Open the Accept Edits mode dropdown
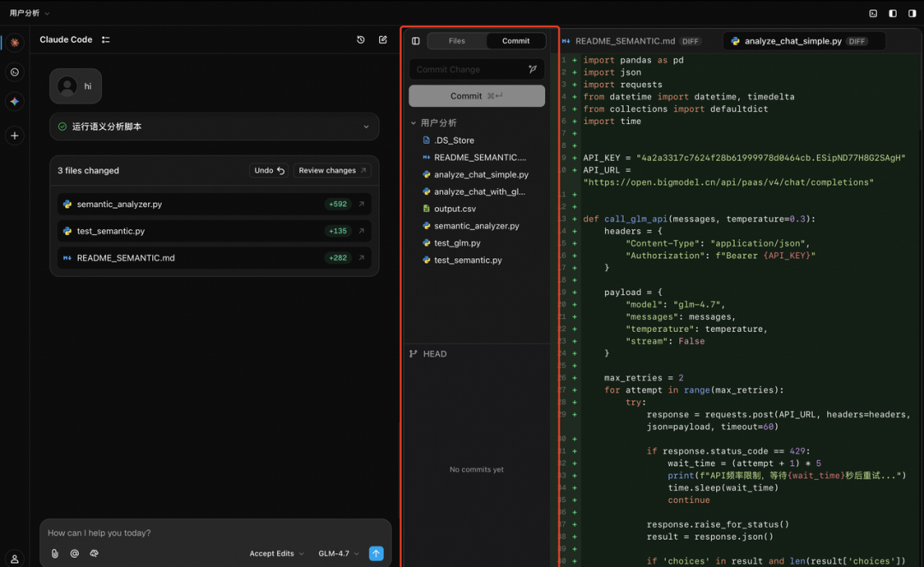This screenshot has height=567, width=924. coord(276,553)
